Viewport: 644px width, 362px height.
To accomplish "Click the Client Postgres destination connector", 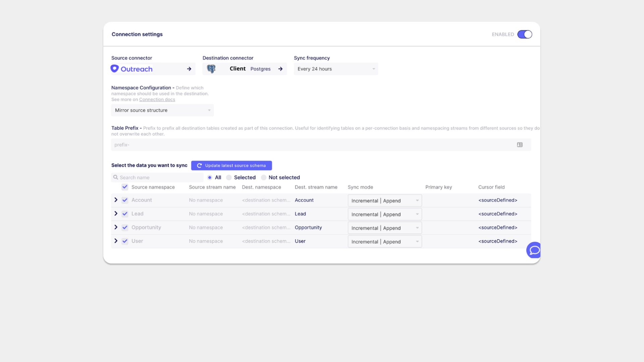I will [x=245, y=69].
